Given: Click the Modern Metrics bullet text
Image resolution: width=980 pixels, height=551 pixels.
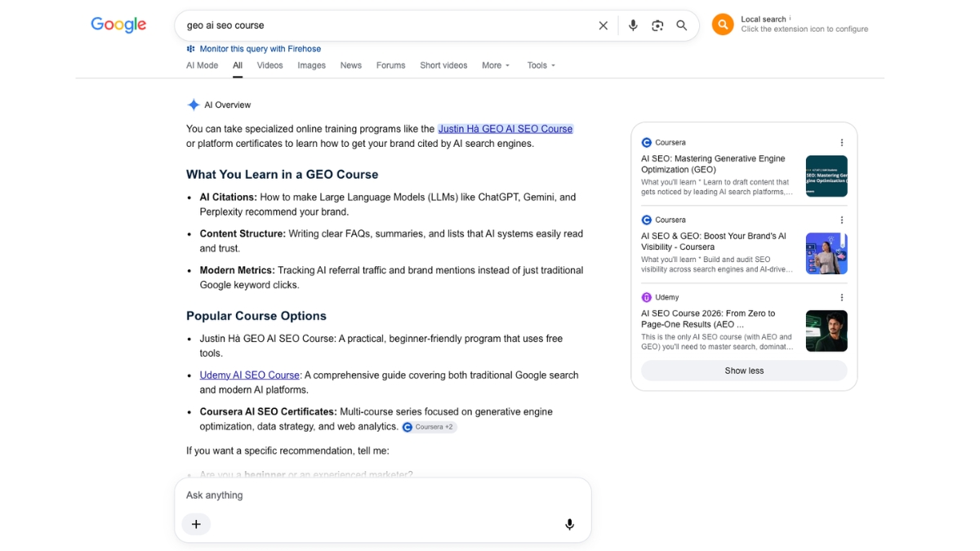Looking at the screenshot, I should click(391, 278).
